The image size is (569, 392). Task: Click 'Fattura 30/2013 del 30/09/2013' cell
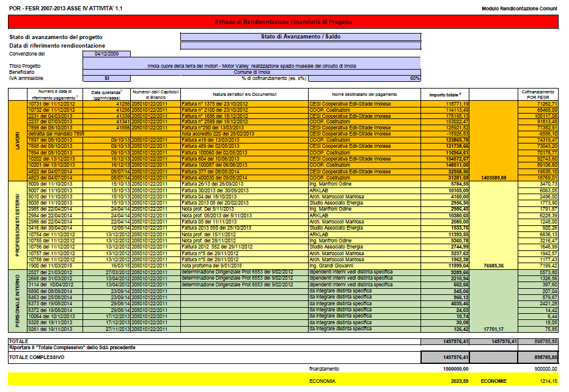[244, 191]
